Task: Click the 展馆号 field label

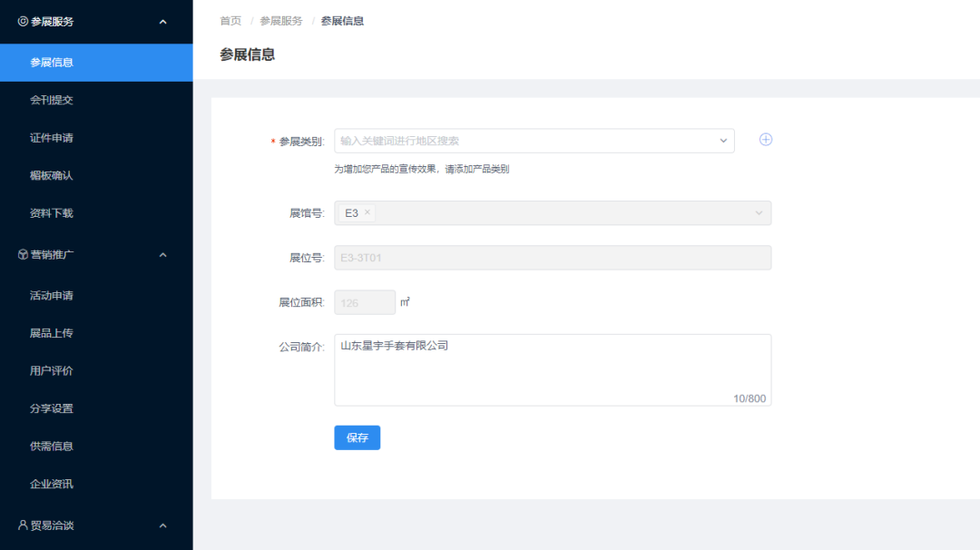Action: (307, 213)
